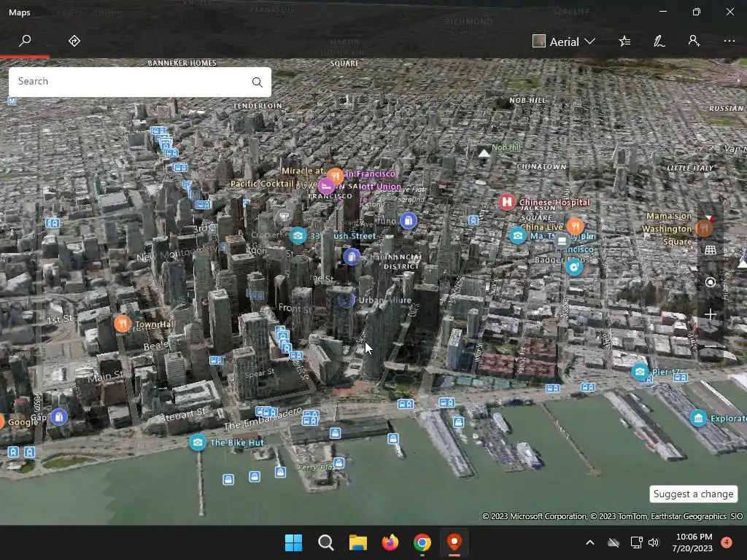Click the Sign in person icon
This screenshot has width=747, height=560.
coord(694,41)
